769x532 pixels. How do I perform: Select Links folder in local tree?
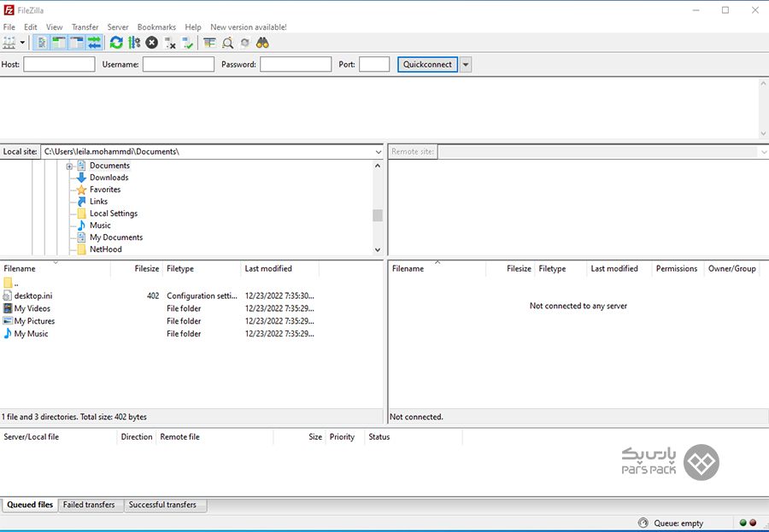point(98,202)
